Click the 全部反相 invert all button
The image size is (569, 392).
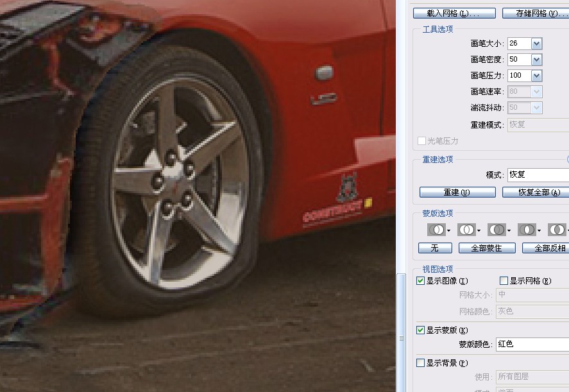click(546, 248)
